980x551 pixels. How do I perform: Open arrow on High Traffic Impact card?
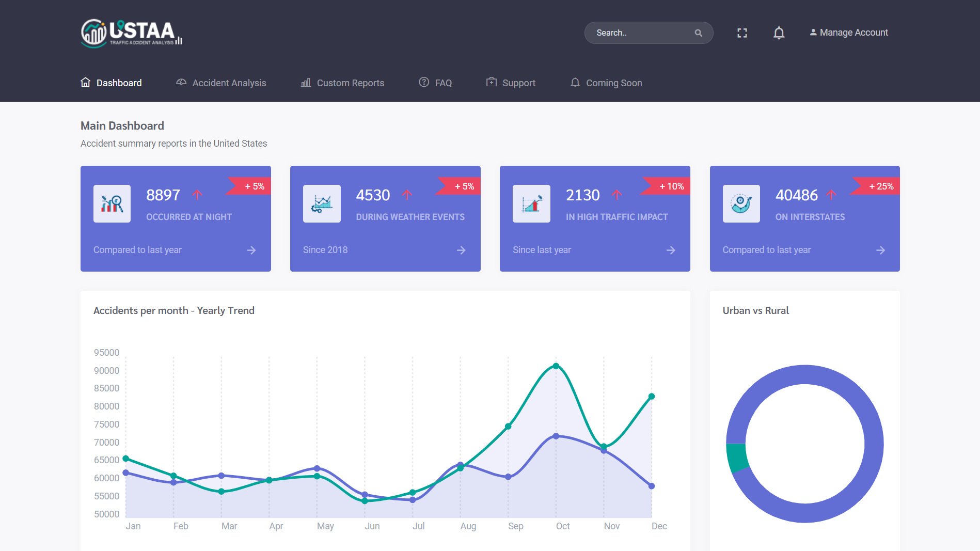click(671, 250)
